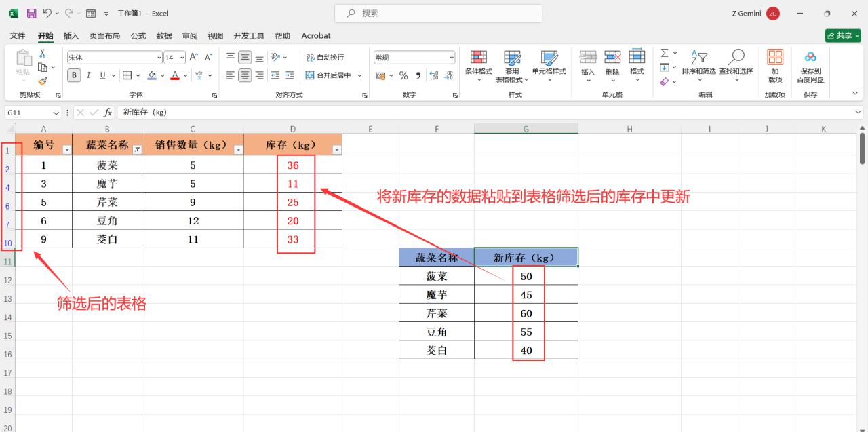Image resolution: width=868 pixels, height=432 pixels.
Task: Toggle align text left
Action: point(231,75)
